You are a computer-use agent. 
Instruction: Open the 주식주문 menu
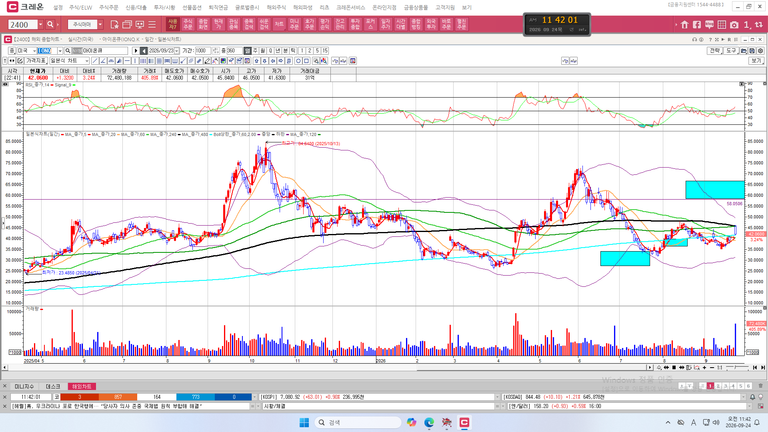109,7
